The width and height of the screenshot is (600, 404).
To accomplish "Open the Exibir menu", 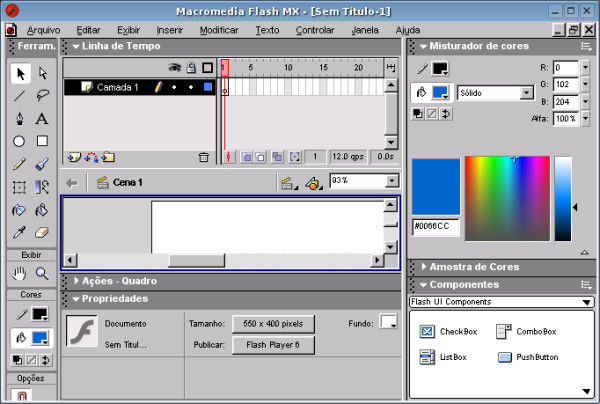I will point(129,30).
